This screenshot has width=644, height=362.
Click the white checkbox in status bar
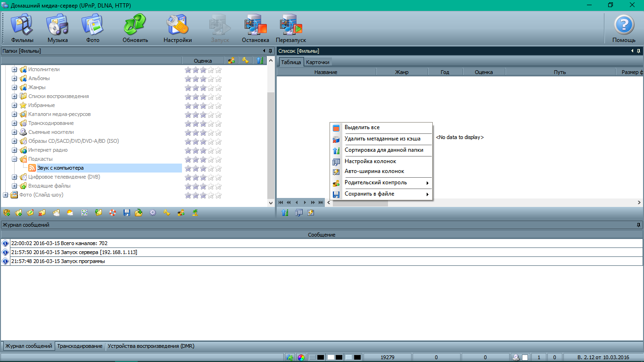(x=525, y=357)
